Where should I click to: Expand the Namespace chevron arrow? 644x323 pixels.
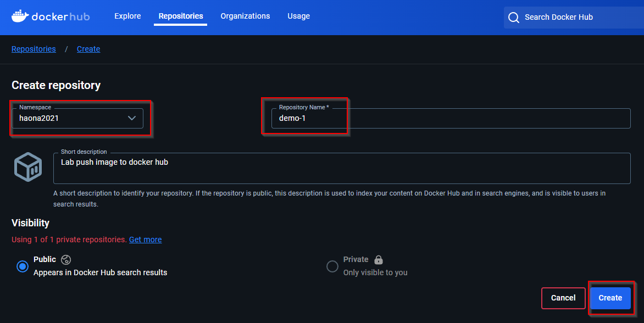click(132, 118)
